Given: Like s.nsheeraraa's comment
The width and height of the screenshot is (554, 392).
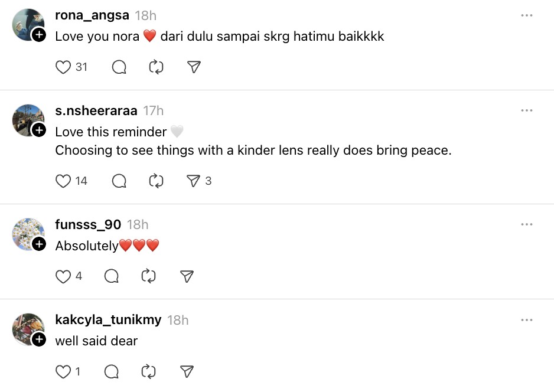Looking at the screenshot, I should 63,181.
